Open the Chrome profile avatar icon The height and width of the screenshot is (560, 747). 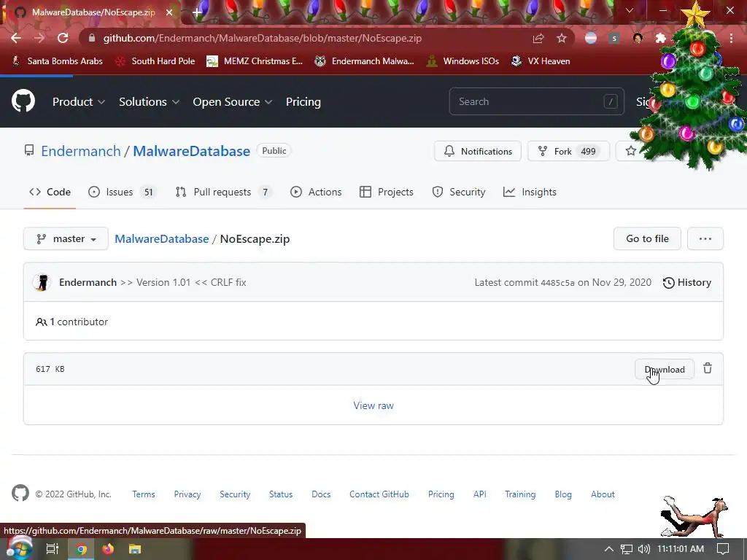(638, 38)
